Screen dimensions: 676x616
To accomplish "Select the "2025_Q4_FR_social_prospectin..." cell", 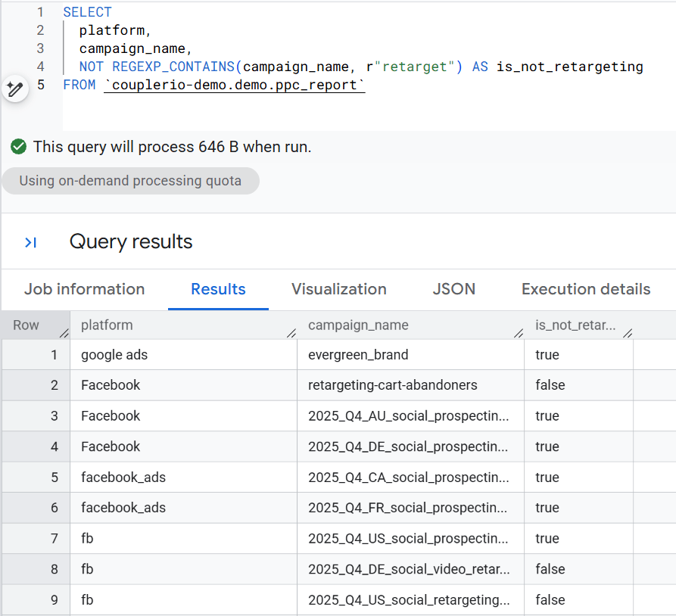I will [410, 508].
